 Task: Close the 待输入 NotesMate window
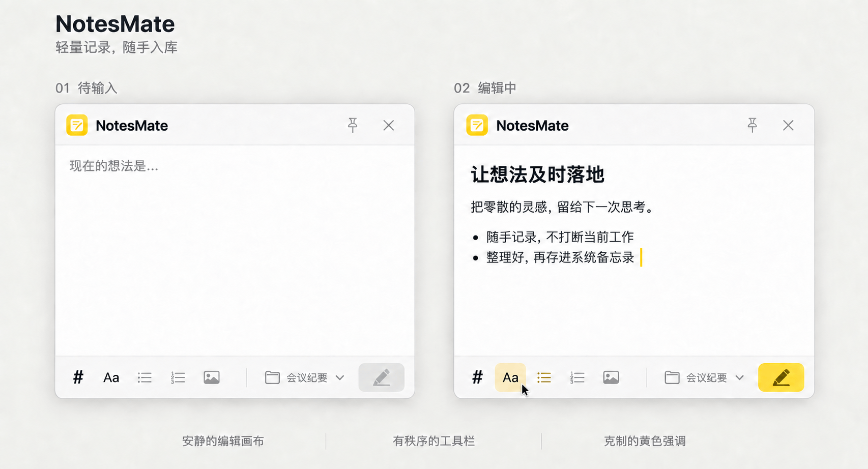pyautogui.click(x=389, y=125)
